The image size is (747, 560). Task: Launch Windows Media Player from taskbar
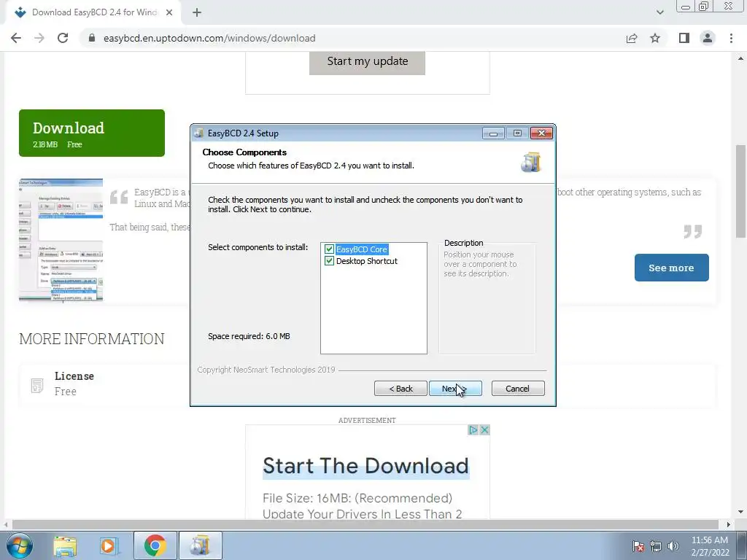(x=109, y=546)
